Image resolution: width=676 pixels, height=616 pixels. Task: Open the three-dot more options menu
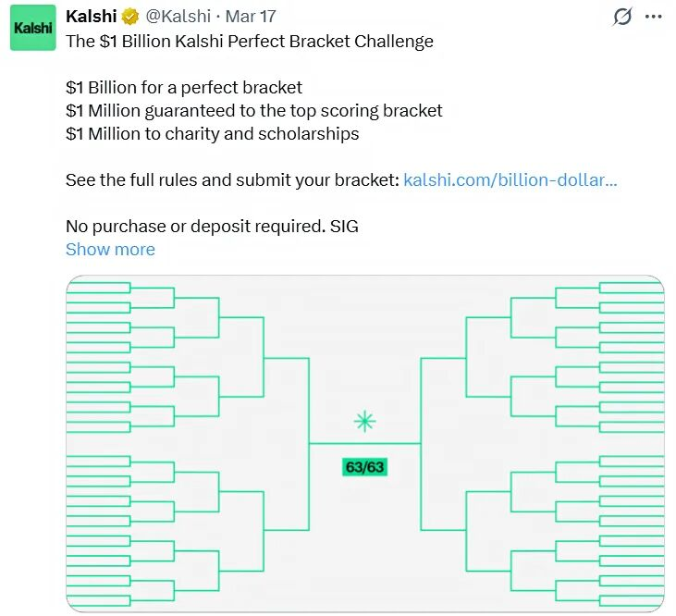coord(653,18)
